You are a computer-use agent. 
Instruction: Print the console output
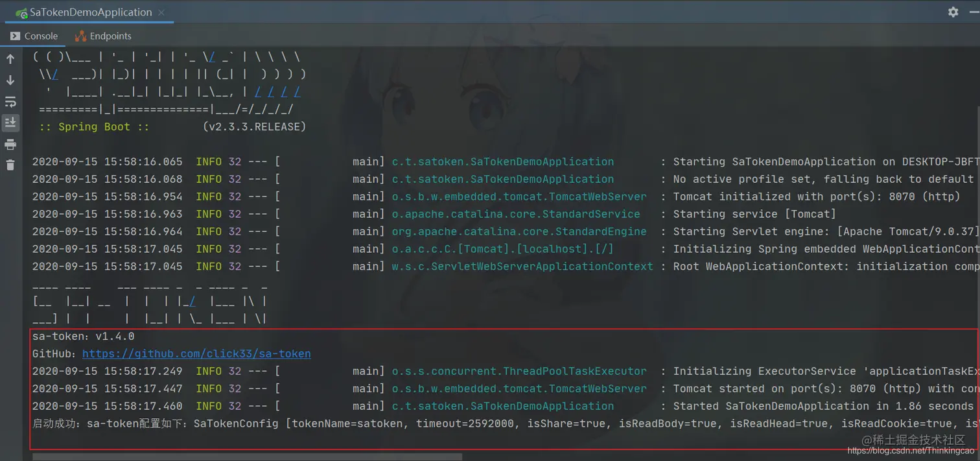(x=10, y=144)
